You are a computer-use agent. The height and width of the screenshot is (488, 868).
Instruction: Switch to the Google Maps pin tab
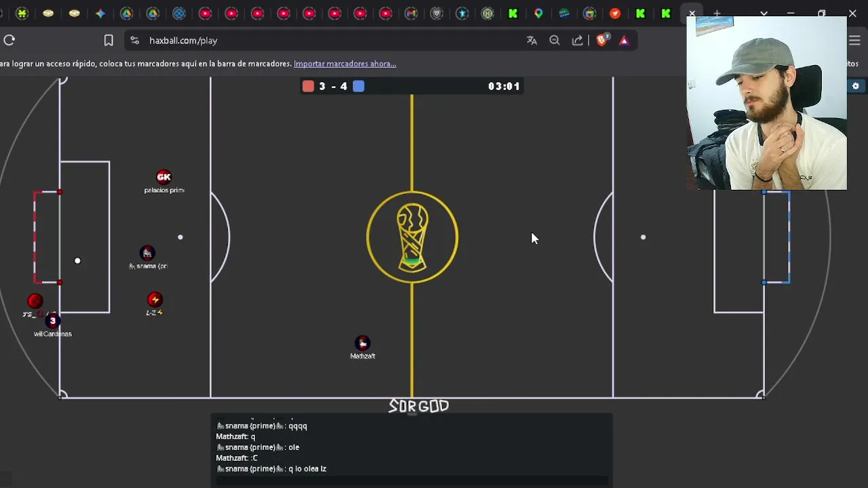(538, 14)
